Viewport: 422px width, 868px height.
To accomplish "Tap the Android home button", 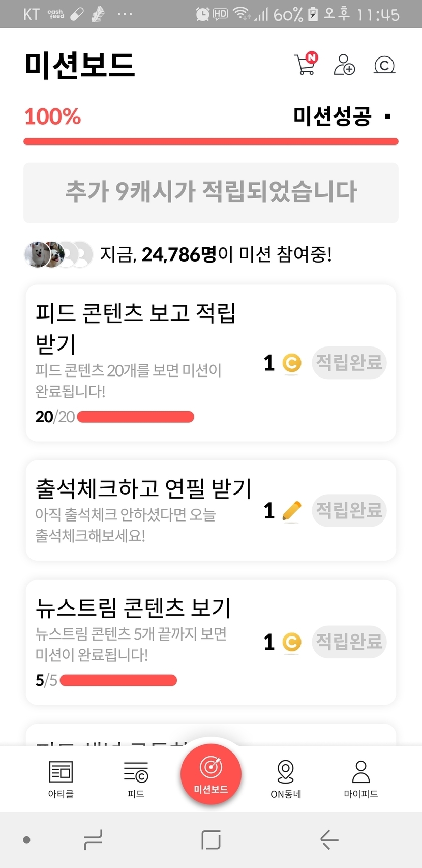I will (x=211, y=840).
